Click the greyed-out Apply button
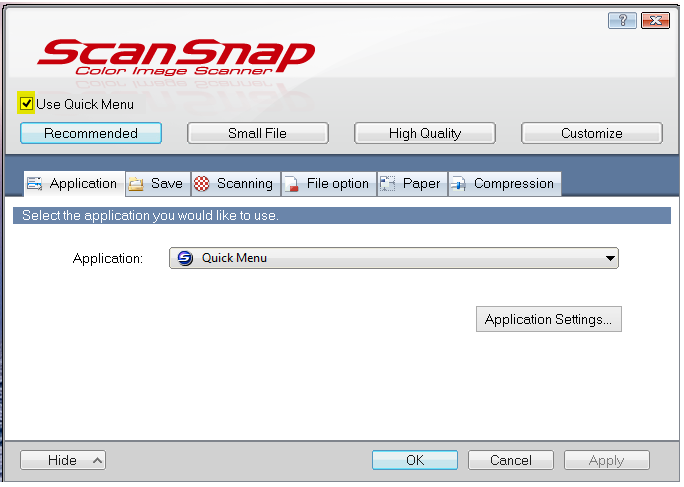The image size is (684, 487). coord(606,460)
